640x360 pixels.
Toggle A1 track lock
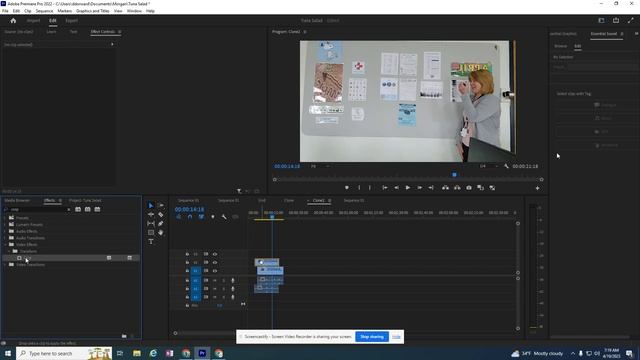pyautogui.click(x=187, y=280)
